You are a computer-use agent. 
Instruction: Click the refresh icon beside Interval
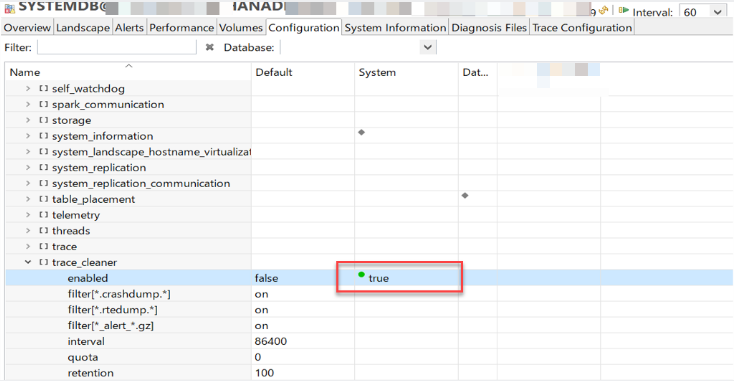[x=603, y=10]
